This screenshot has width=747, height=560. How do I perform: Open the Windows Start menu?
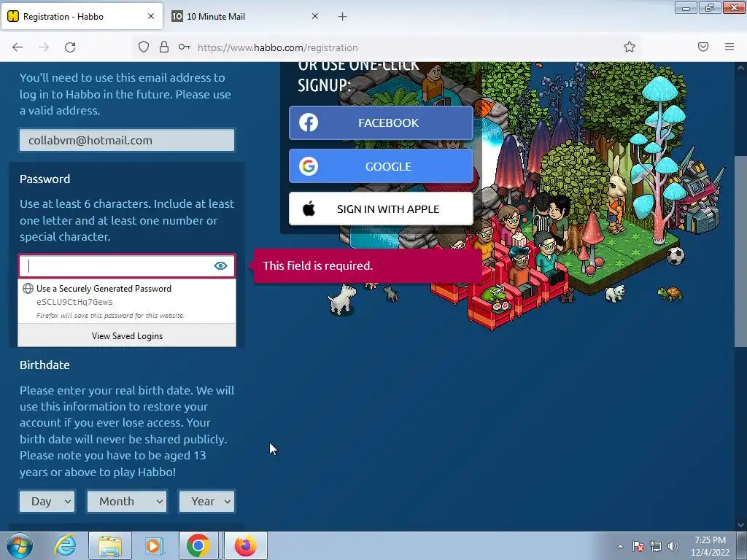click(x=20, y=545)
